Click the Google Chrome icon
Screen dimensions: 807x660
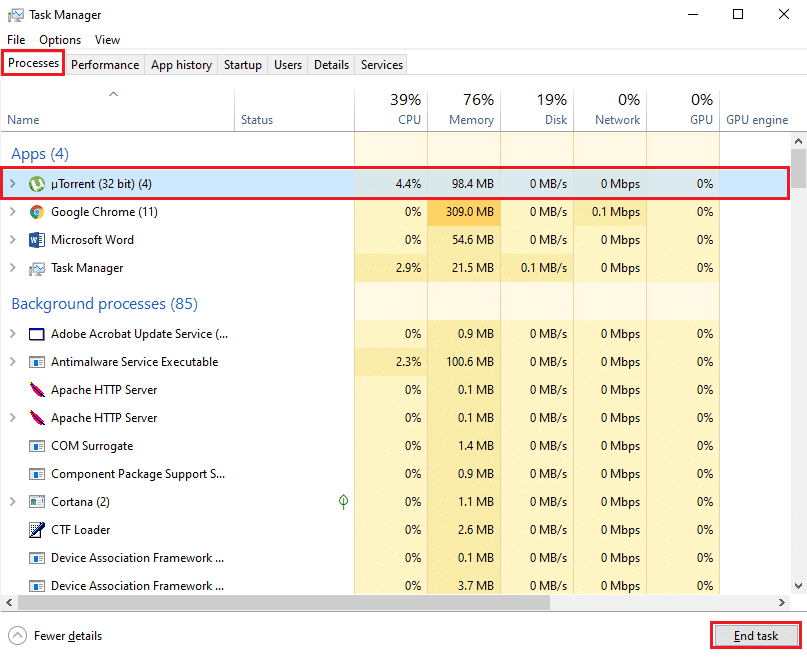point(37,212)
